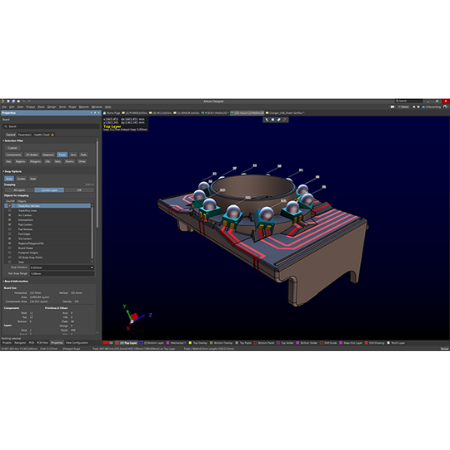Toggle Components selection filter
Viewport: 450px width, 450px height.
14,155
